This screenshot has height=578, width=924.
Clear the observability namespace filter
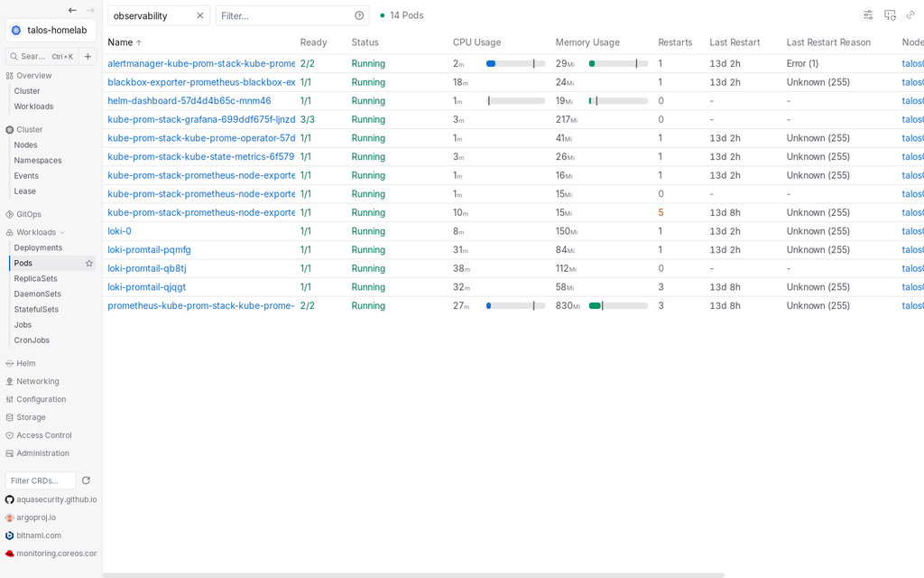[x=199, y=16]
